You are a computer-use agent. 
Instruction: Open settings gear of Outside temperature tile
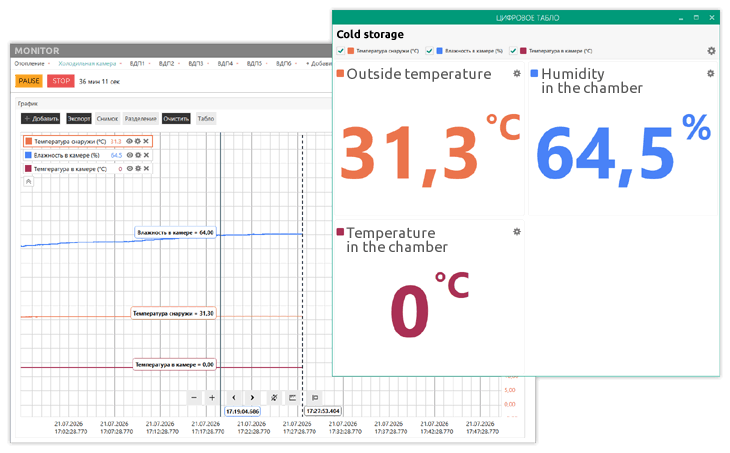(517, 74)
